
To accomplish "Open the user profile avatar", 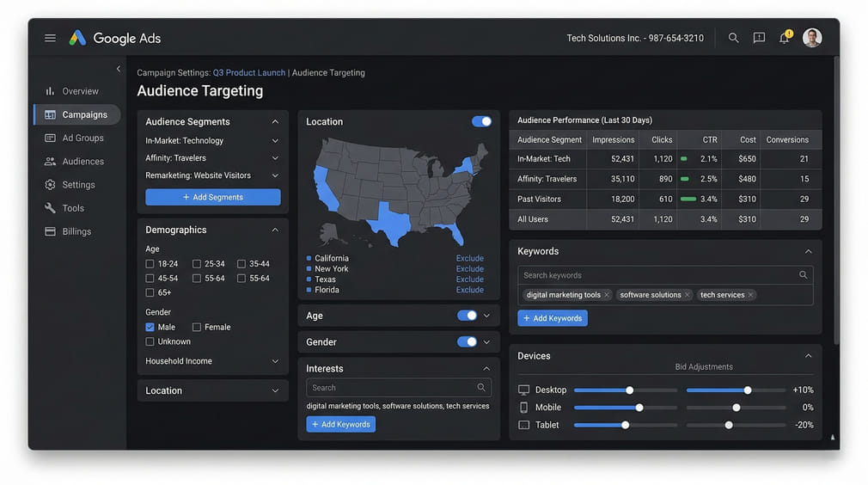I will (x=812, y=38).
